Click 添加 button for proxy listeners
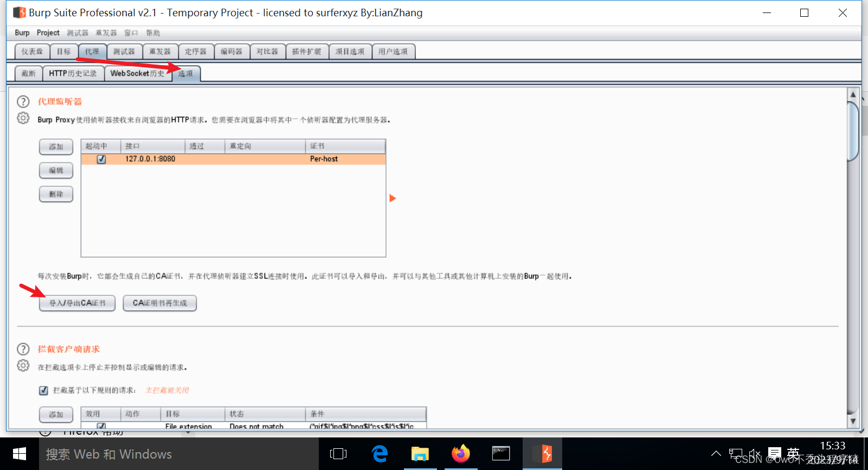This screenshot has height=470, width=868. coord(56,147)
